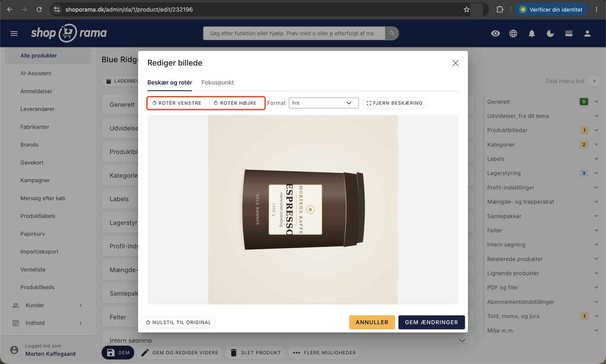Viewport: 606px width, 364px height.
Task: Bookmark this page with star icon
Action: coord(467,10)
